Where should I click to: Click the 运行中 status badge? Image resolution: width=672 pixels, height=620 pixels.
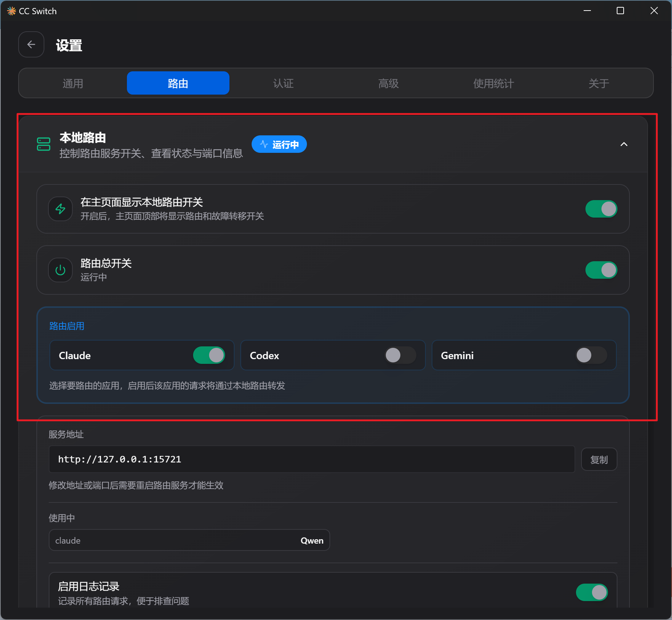tap(279, 144)
